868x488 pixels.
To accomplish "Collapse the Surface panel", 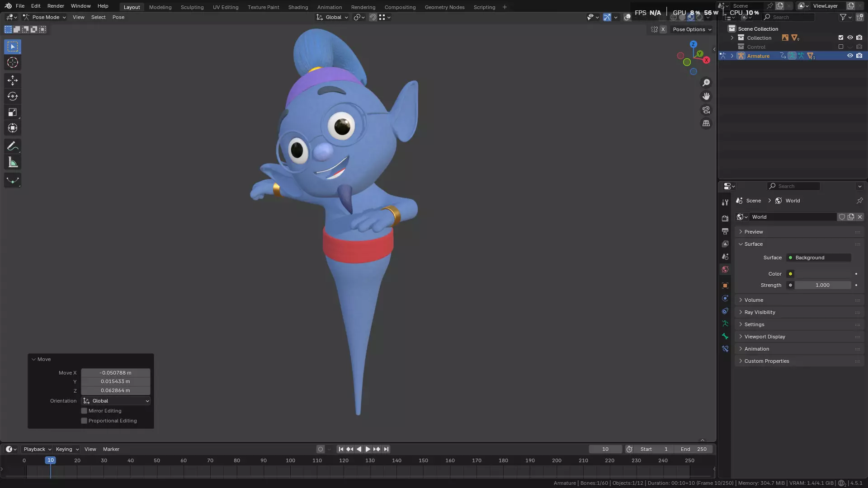I will coord(799,244).
